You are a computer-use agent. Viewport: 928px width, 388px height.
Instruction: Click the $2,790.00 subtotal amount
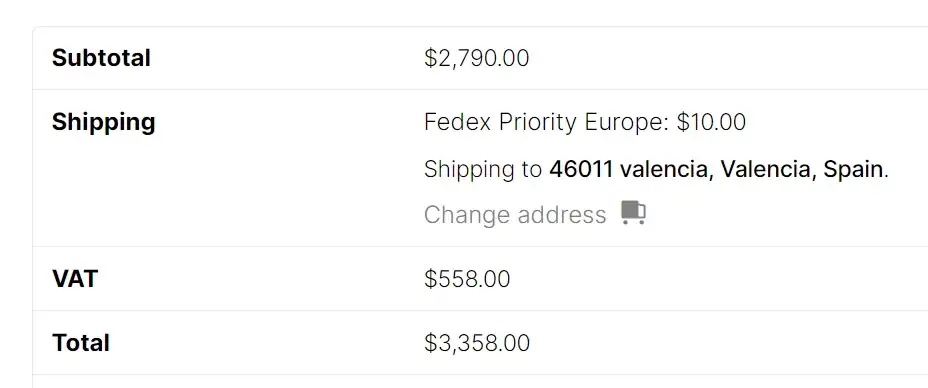point(476,59)
